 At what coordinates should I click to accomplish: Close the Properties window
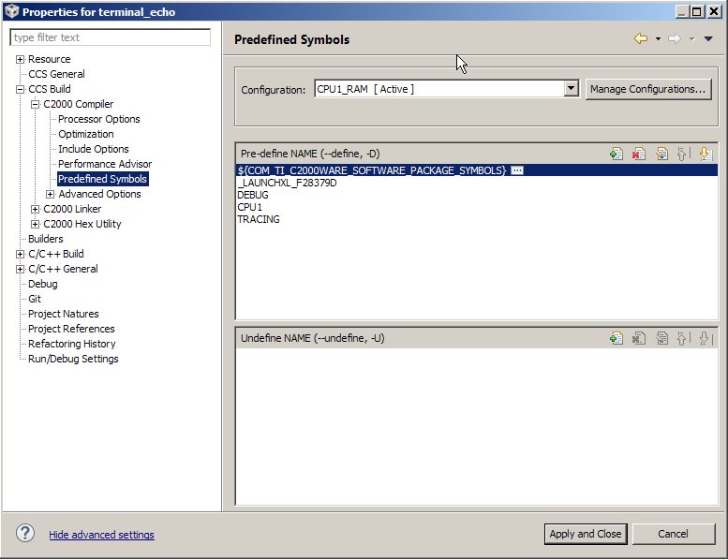[714, 11]
